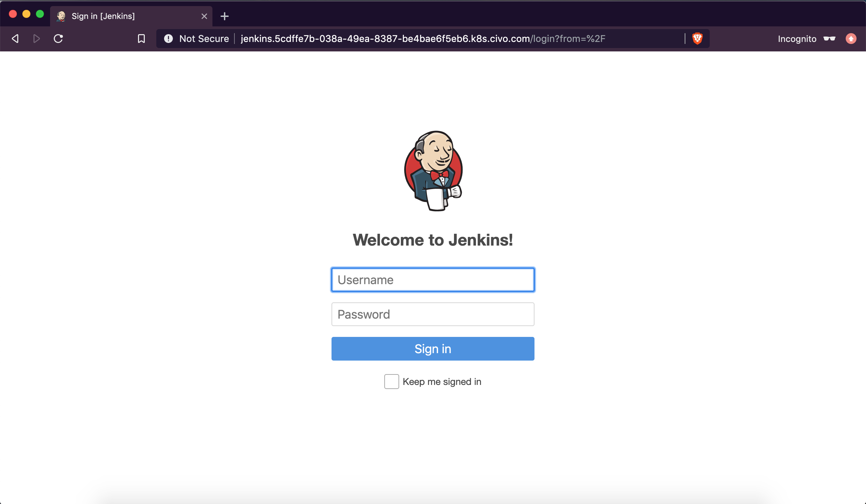Screen dimensions: 866x504
Task: Enable Keep me signed in checkbox
Action: coord(391,381)
